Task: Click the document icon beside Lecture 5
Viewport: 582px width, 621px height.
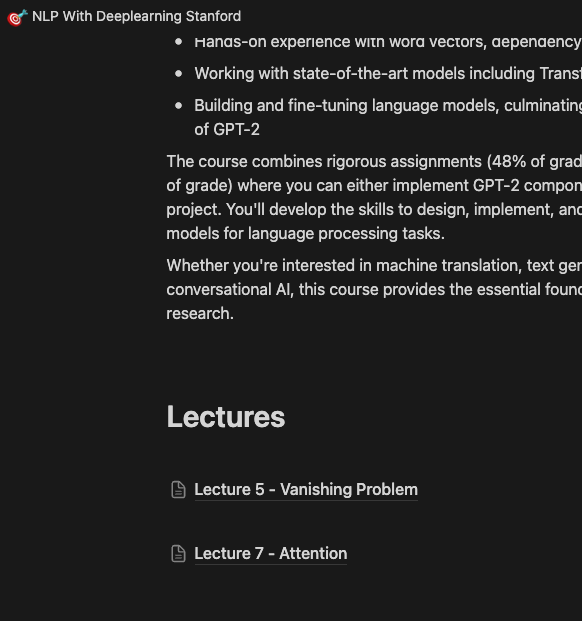Action: (178, 490)
